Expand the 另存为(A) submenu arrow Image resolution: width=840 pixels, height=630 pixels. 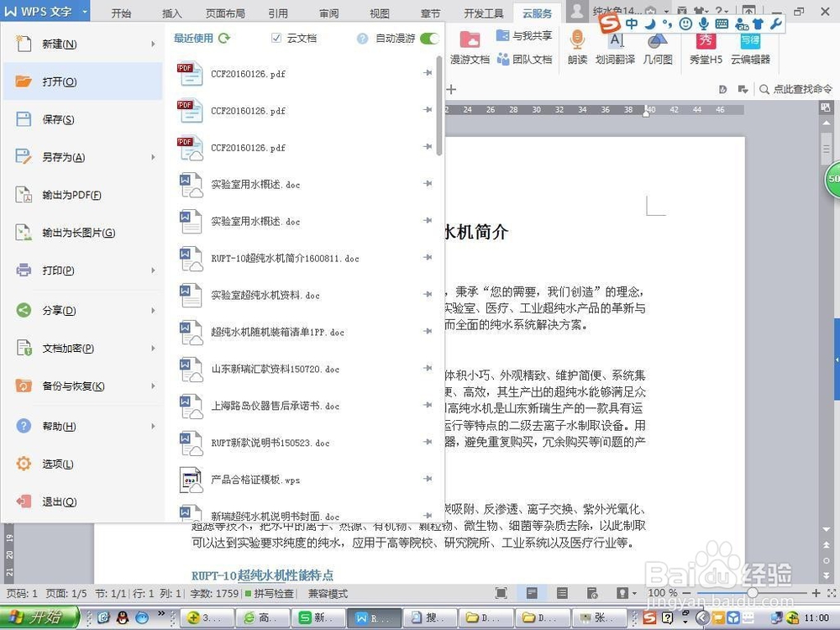[x=153, y=157]
